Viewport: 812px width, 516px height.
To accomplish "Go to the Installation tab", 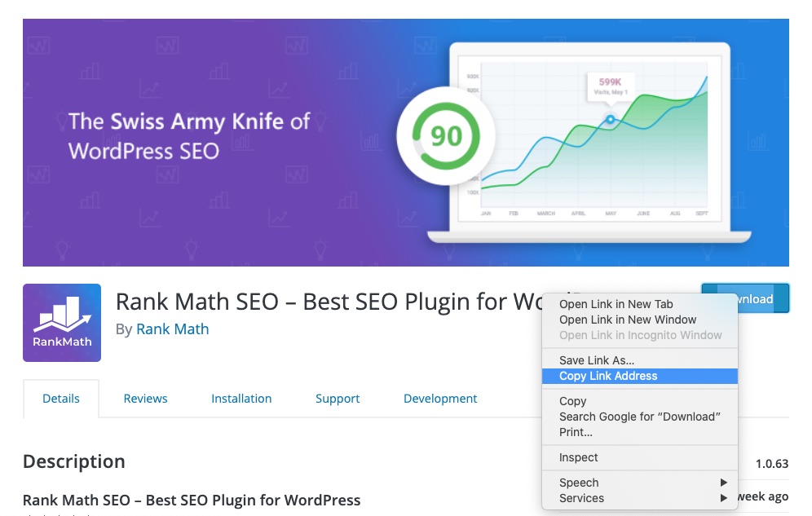I will (x=241, y=399).
